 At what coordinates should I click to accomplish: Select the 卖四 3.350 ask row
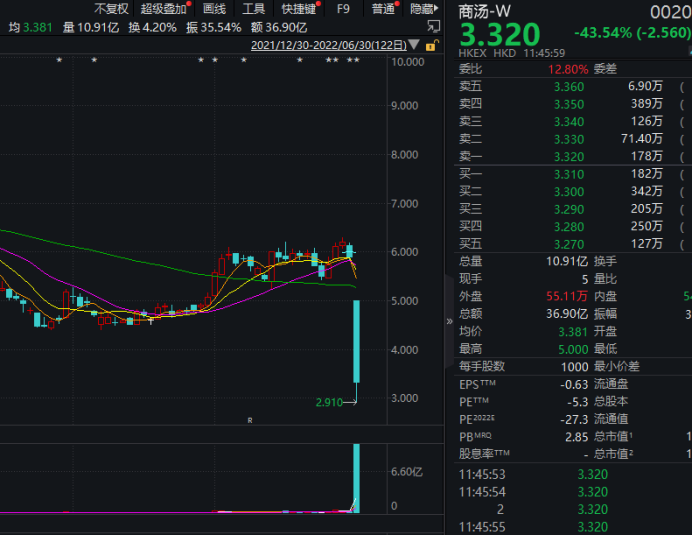click(573, 104)
